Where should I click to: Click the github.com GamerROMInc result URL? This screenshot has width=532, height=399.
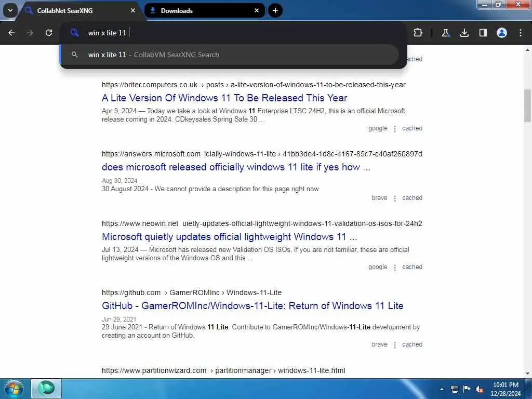click(192, 292)
